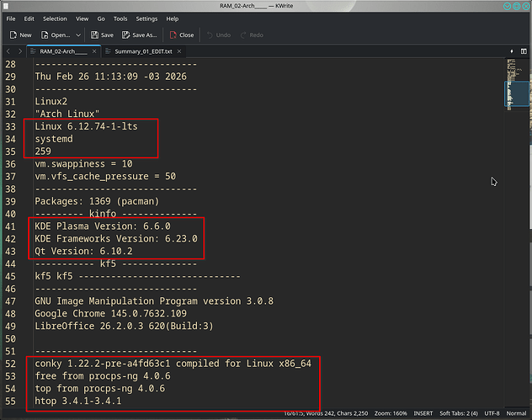Click the Open file toolbar button

coord(55,35)
